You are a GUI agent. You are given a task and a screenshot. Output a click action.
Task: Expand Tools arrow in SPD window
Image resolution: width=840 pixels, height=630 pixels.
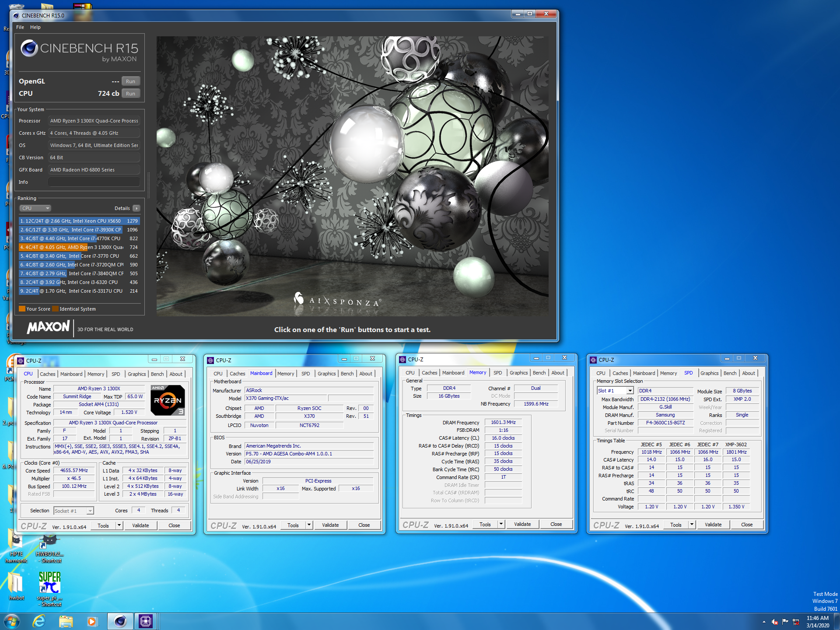[x=692, y=525]
